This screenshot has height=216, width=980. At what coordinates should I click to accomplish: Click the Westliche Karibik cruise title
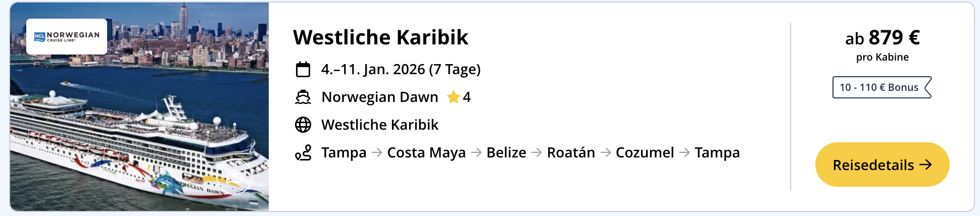(x=380, y=37)
